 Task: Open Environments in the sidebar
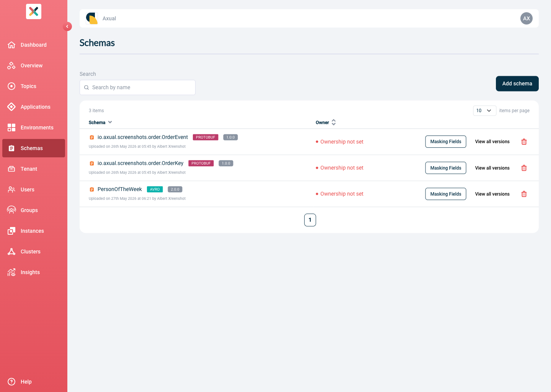[34, 127]
